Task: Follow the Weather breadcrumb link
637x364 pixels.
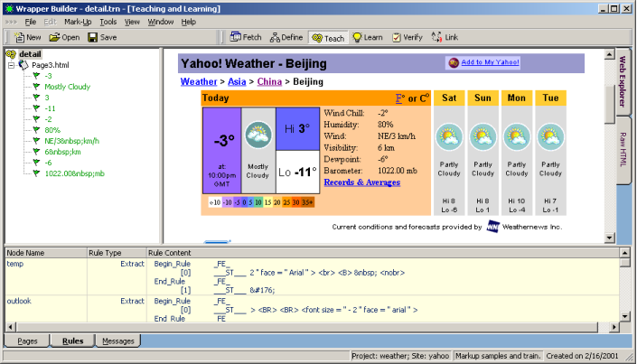Action: coord(199,81)
